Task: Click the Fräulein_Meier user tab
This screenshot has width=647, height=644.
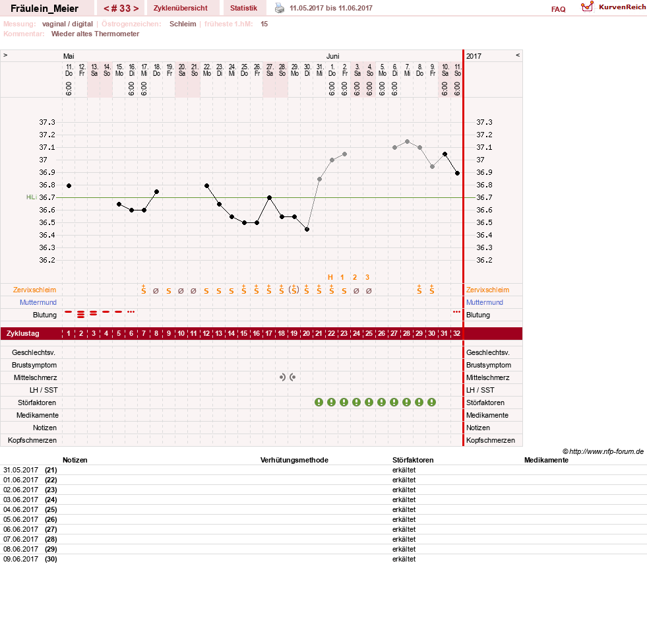Action: tap(45, 9)
